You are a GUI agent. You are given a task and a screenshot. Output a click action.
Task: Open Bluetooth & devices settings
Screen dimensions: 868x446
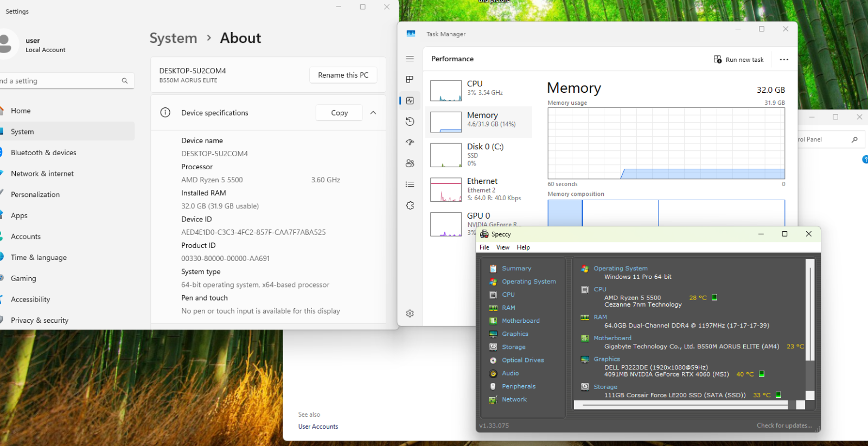67,152
